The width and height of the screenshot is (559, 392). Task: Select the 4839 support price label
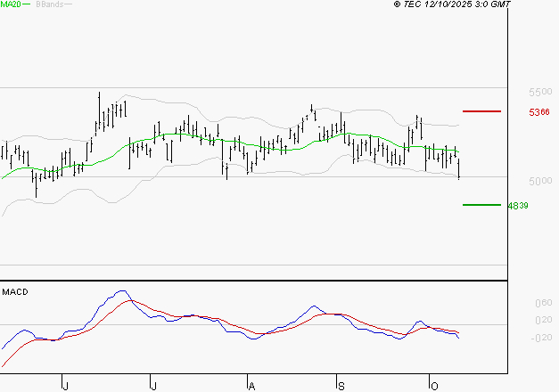click(518, 206)
